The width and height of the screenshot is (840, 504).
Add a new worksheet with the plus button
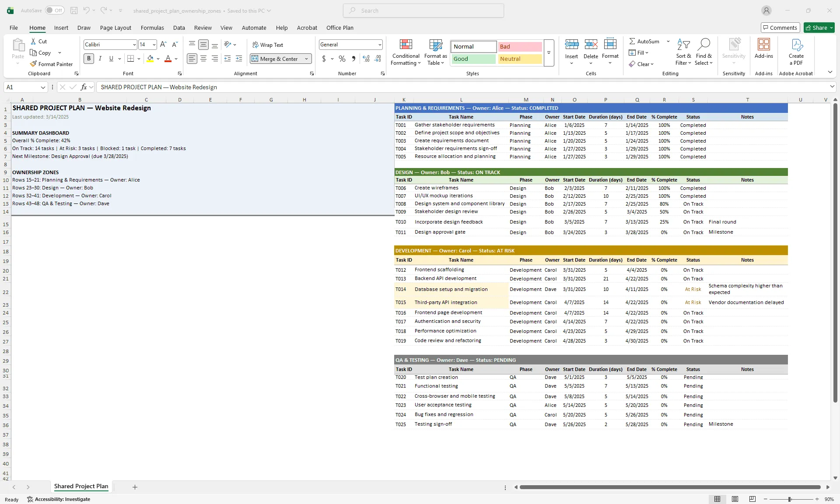[135, 487]
